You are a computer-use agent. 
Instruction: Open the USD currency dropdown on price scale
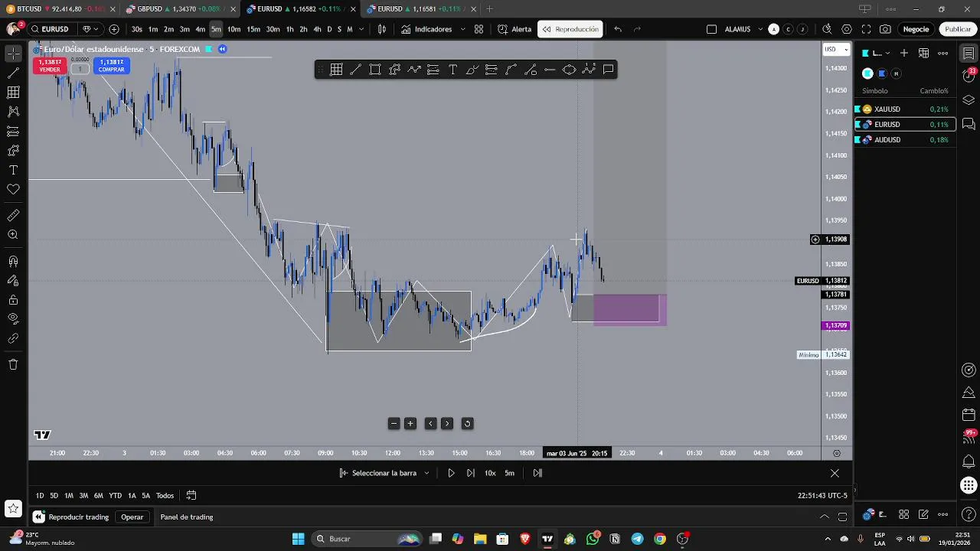tap(836, 49)
